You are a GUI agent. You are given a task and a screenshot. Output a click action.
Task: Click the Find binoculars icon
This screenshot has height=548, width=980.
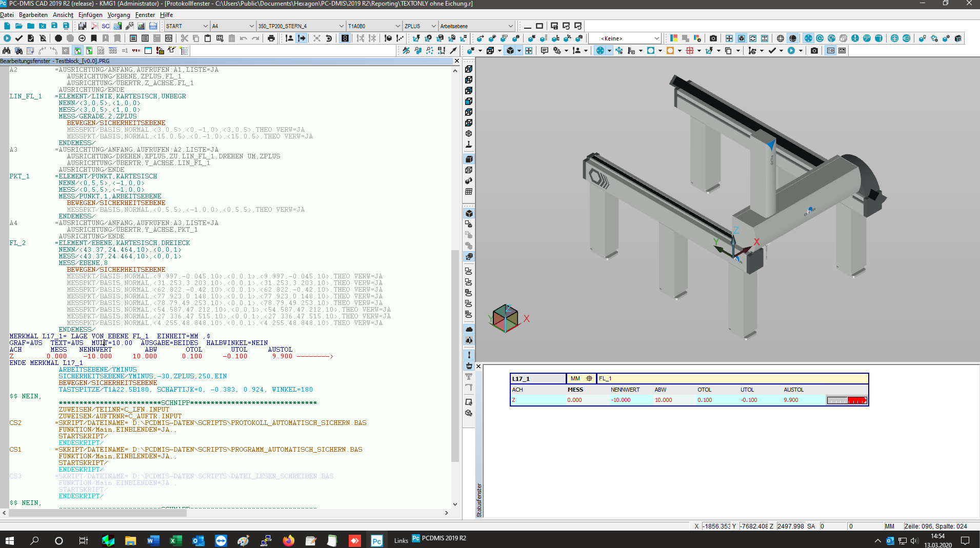(7, 50)
